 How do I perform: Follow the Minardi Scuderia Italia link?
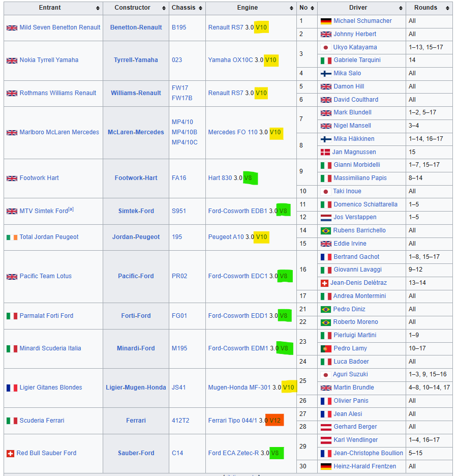[x=50, y=348]
